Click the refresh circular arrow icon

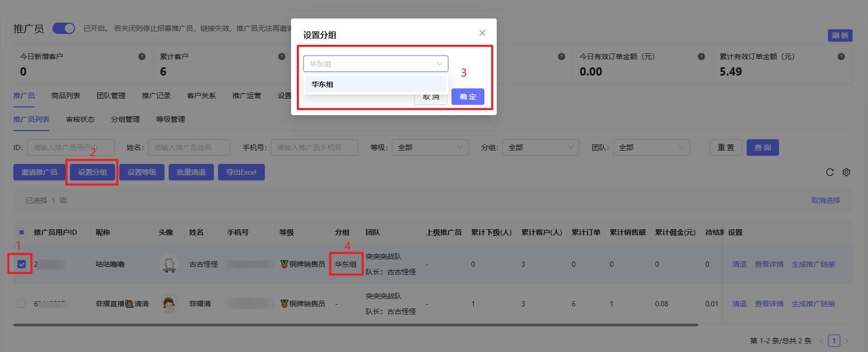pos(829,172)
